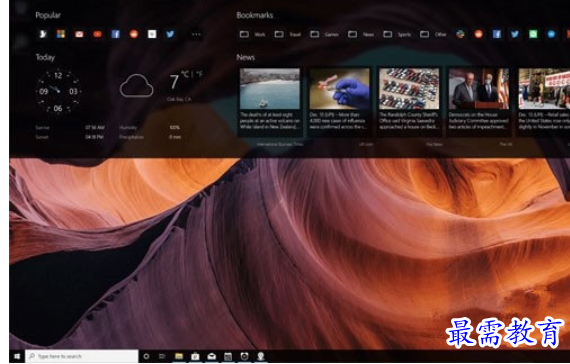Open Task View from the taskbar
Screen dimensions: 570x364
[162, 356]
